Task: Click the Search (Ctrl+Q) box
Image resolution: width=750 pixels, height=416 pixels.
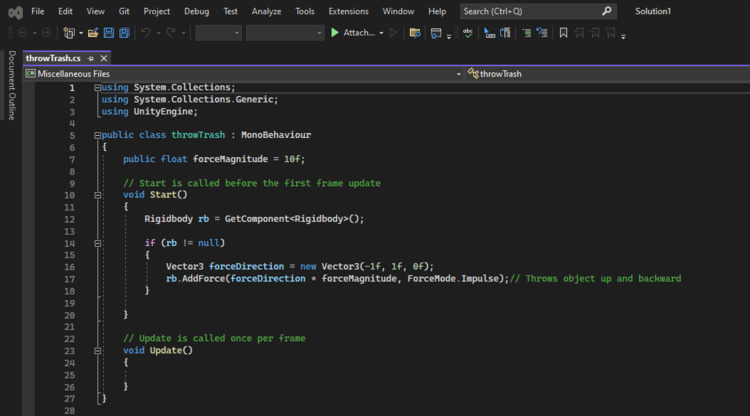Action: [538, 11]
